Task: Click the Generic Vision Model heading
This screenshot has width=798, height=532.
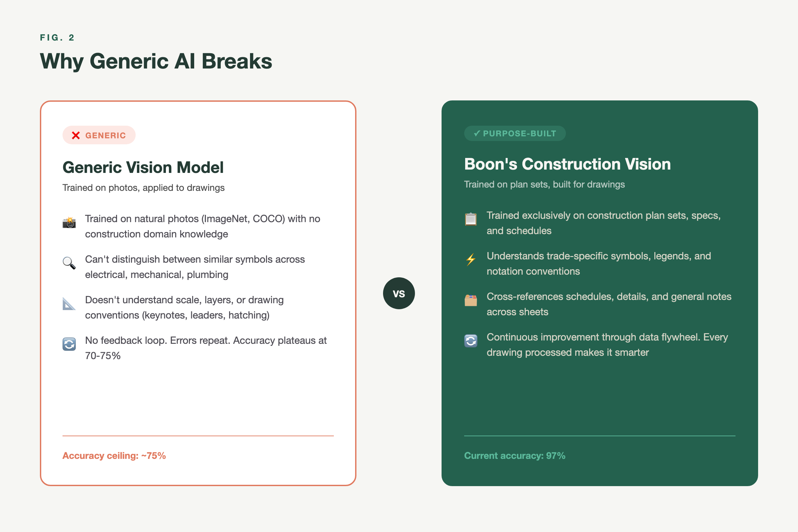Action: (x=143, y=167)
